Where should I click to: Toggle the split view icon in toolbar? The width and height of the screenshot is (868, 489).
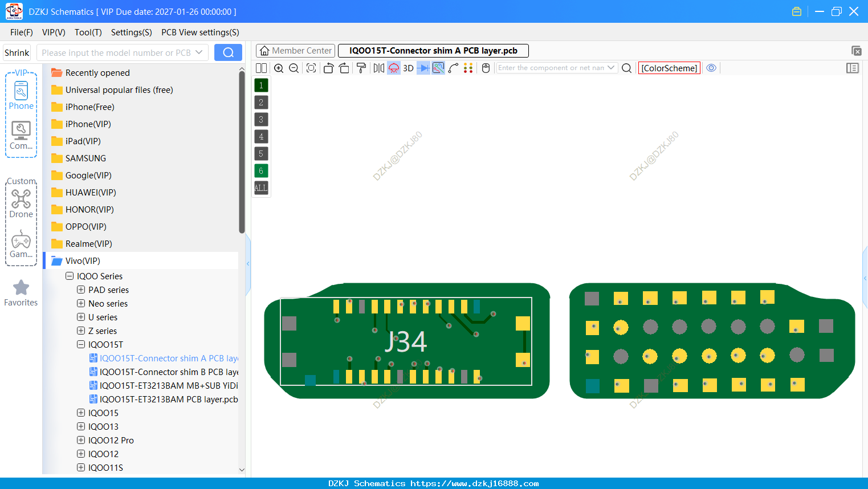click(x=262, y=68)
